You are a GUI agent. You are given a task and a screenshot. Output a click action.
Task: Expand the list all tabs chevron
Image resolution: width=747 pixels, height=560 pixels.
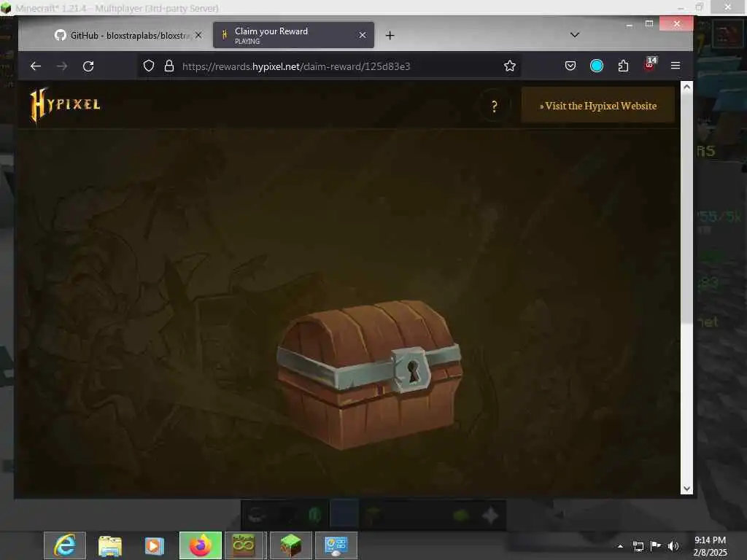pos(575,35)
